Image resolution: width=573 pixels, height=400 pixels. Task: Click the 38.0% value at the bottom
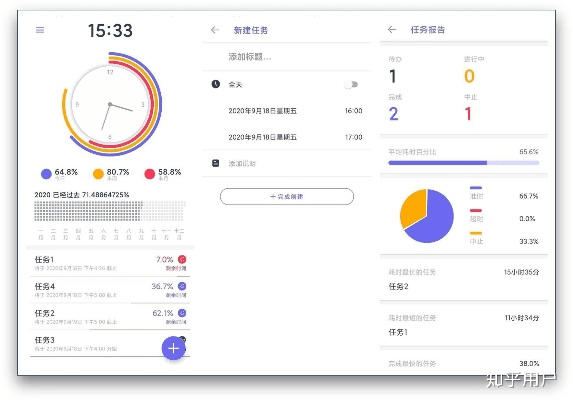click(529, 363)
